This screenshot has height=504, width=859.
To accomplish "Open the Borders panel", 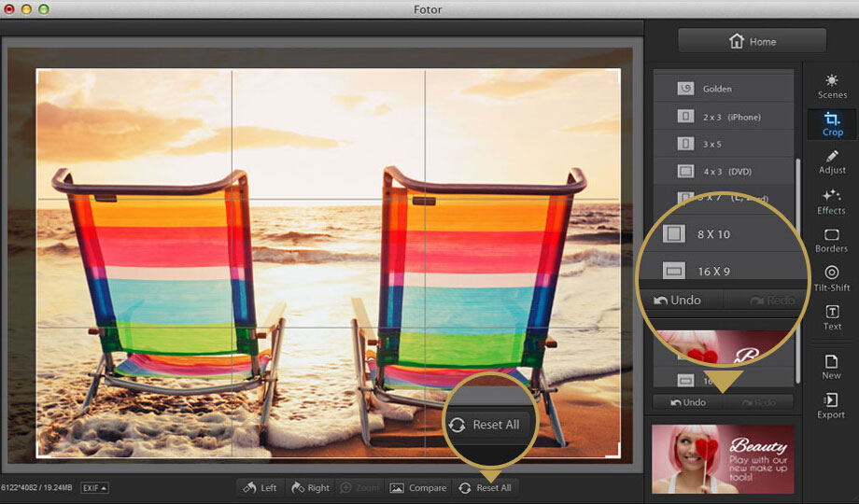I will point(831,241).
